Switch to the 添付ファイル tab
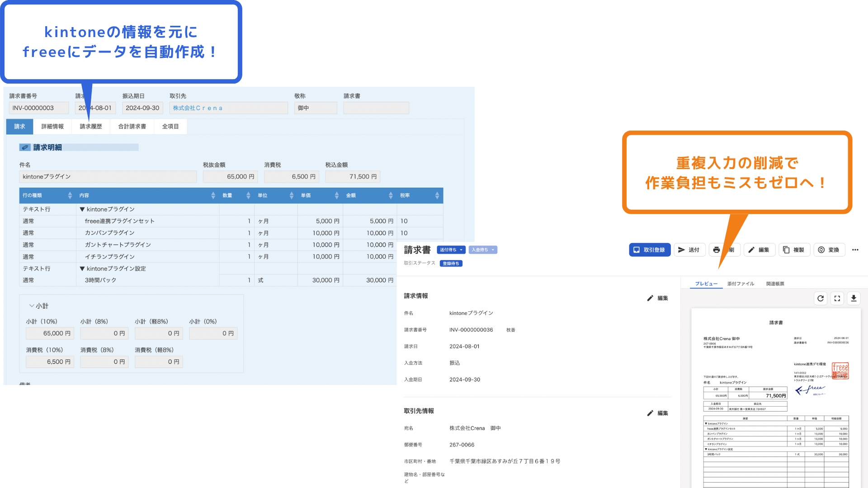The image size is (868, 488). (741, 284)
